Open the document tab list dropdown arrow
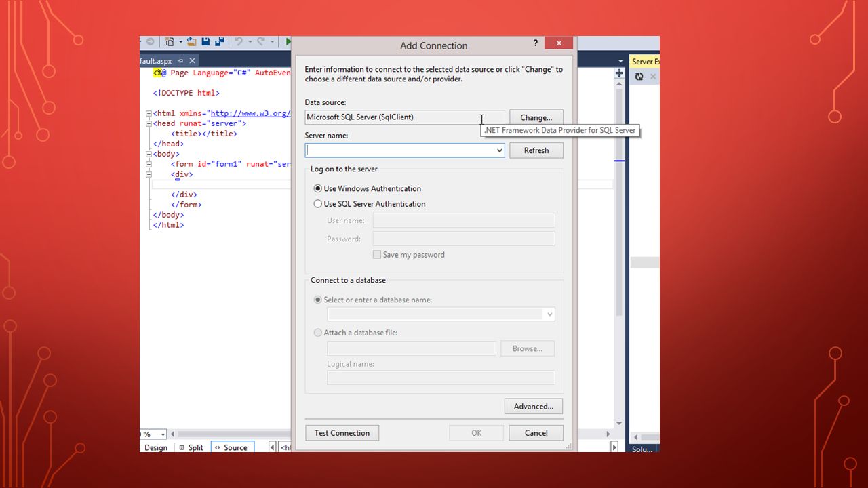Image resolution: width=868 pixels, height=488 pixels. click(620, 61)
